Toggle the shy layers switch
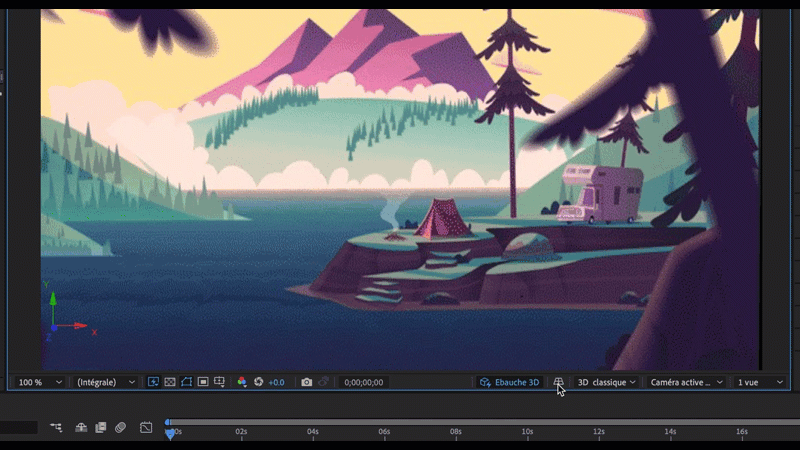The height and width of the screenshot is (450, 800). [81, 427]
